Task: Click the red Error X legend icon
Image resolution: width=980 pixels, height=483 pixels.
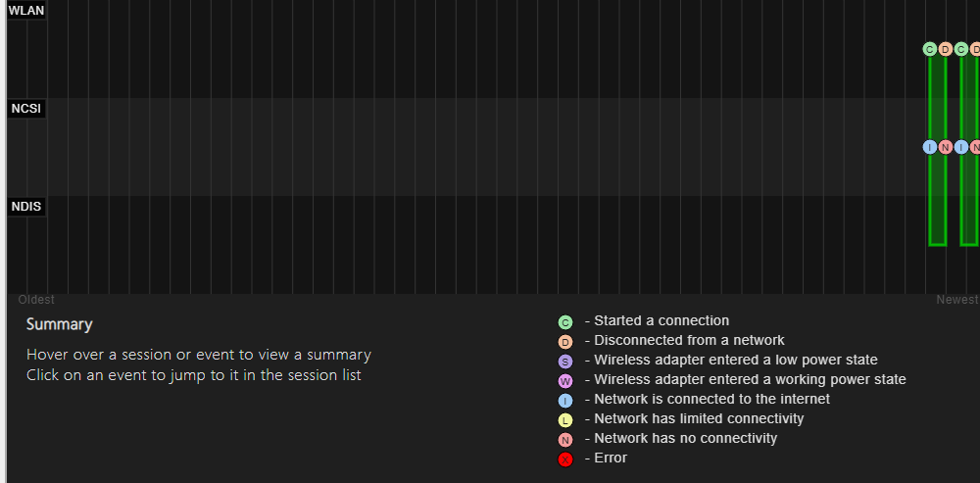Action: (565, 459)
